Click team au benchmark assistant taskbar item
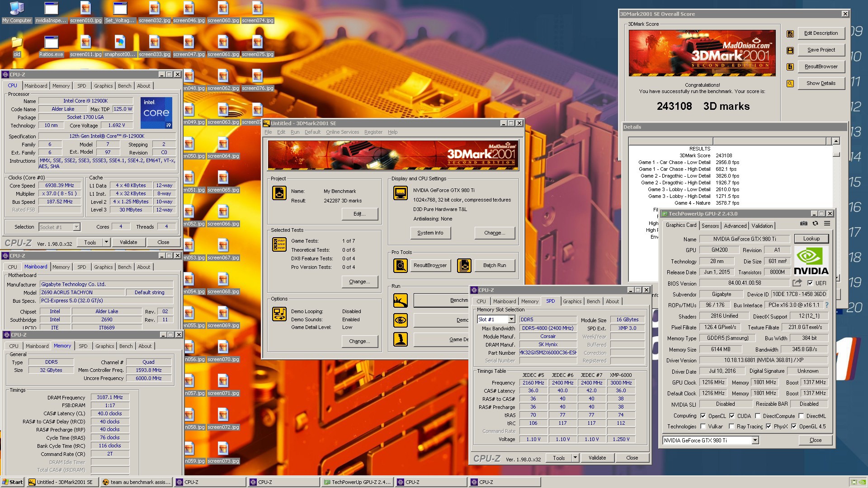This screenshot has height=488, width=868. pyautogui.click(x=137, y=482)
